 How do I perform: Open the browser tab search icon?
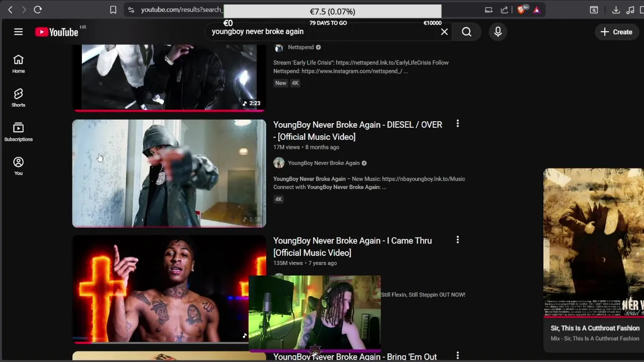click(594, 10)
